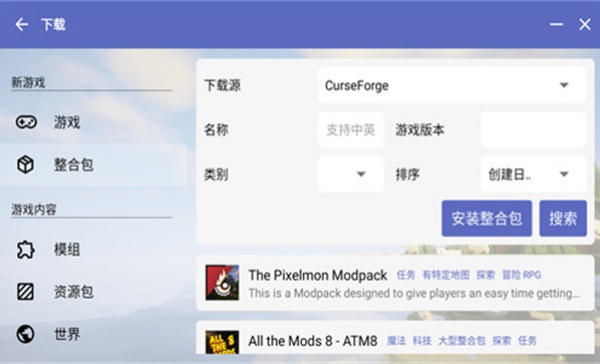This screenshot has height=364, width=600.
Task: Click the 安装整合包 button
Action: [x=487, y=218]
